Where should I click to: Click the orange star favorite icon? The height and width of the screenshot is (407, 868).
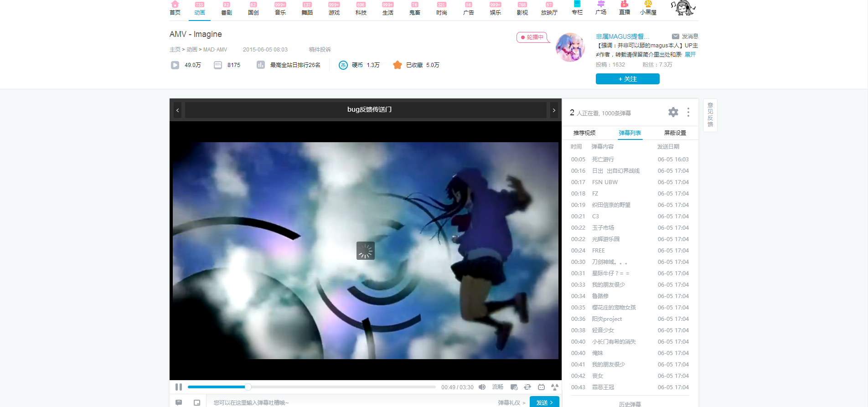click(398, 65)
